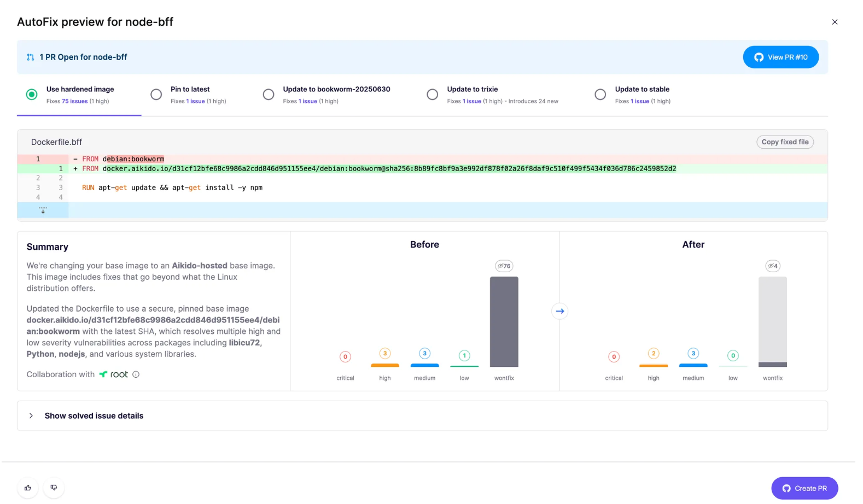Viewport: 863px width, 504px height.
Task: Click the 'Introduces 24 new' note under trixie
Action: [533, 101]
